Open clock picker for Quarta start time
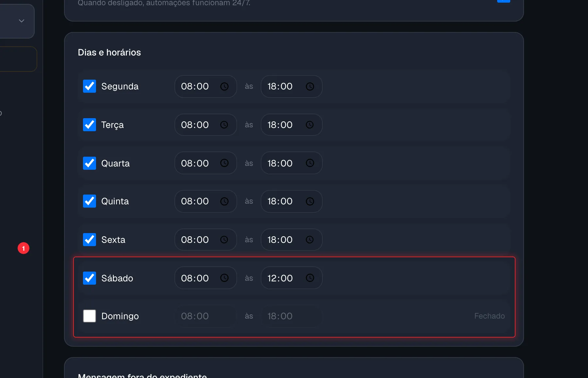This screenshot has width=588, height=378. pos(224,163)
